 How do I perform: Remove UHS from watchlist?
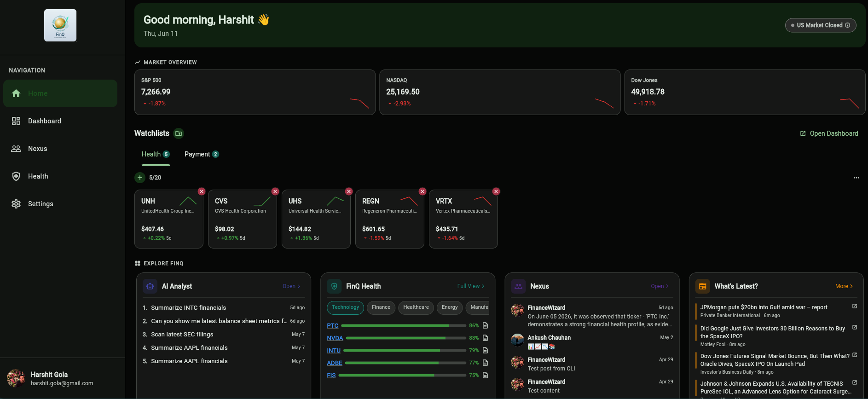[x=349, y=191]
